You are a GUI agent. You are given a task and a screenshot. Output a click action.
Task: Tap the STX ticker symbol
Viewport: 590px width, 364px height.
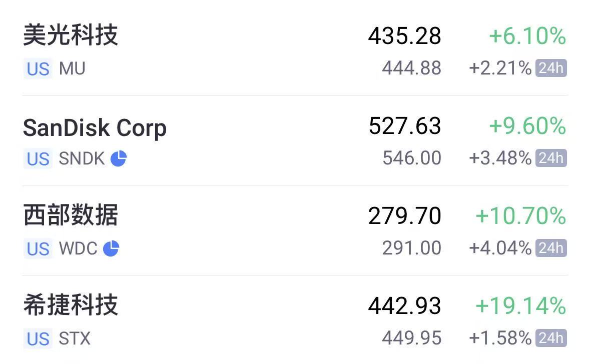[75, 338]
